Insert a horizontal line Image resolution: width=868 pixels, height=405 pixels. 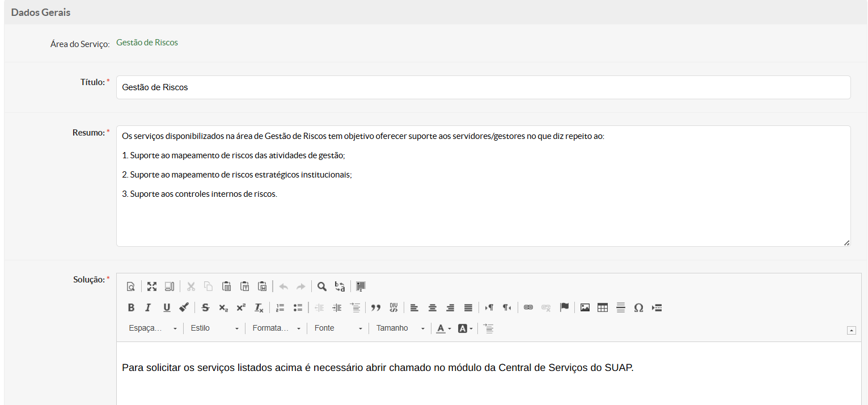pyautogui.click(x=621, y=307)
